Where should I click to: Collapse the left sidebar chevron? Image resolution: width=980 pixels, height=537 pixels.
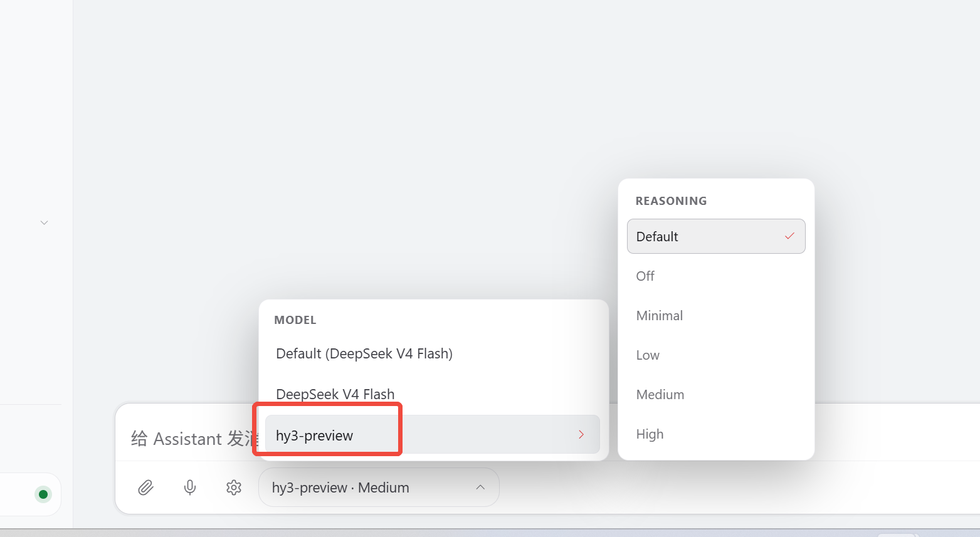44,222
